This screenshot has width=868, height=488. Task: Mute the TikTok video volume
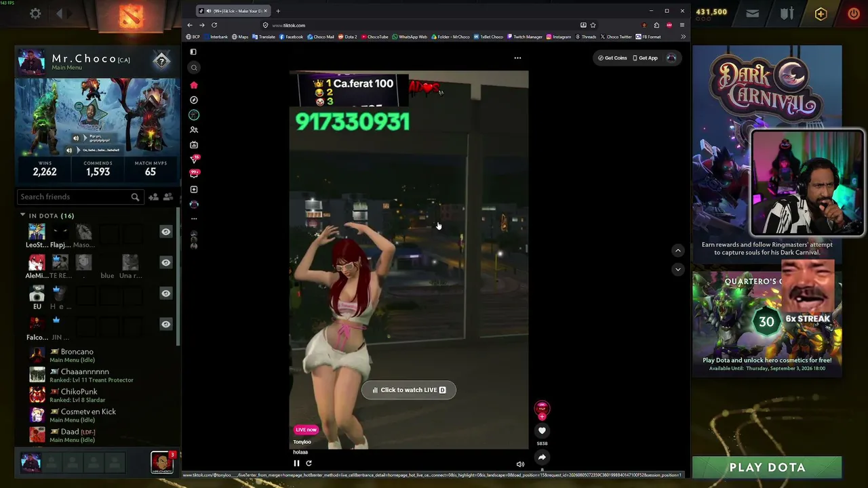click(x=520, y=464)
